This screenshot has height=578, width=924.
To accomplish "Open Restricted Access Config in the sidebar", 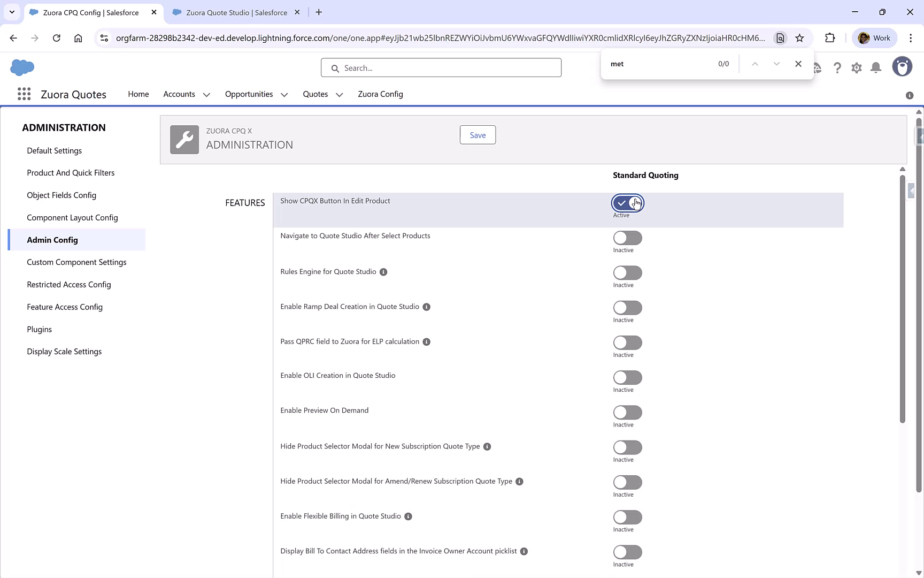I will pos(68,284).
